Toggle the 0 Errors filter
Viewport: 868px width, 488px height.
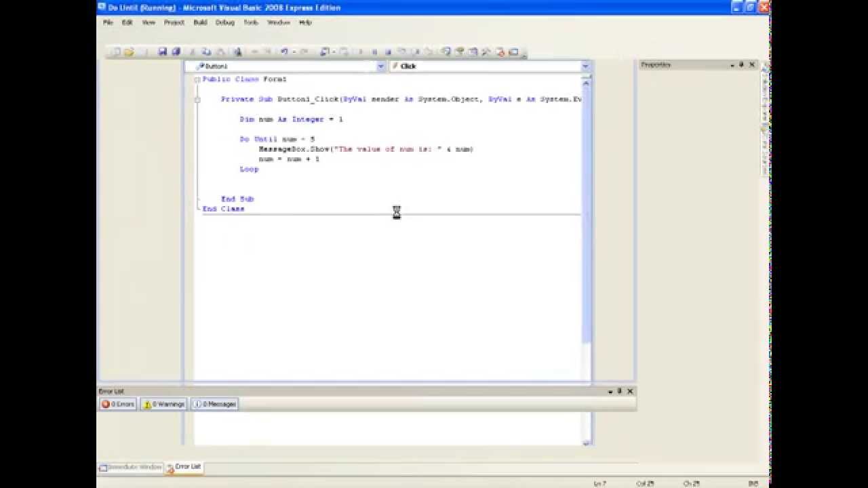pyautogui.click(x=118, y=404)
